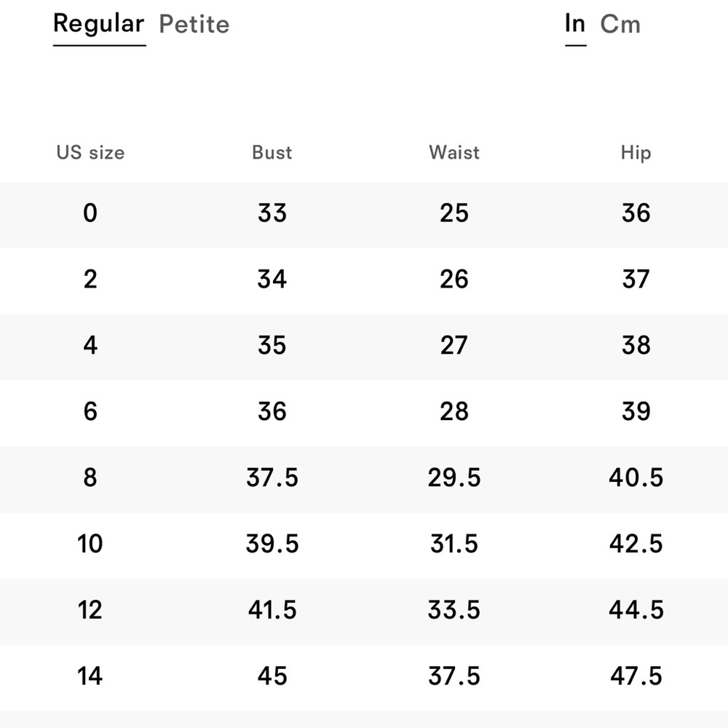The height and width of the screenshot is (728, 728).
Task: Click the US size column header
Action: coord(90,153)
